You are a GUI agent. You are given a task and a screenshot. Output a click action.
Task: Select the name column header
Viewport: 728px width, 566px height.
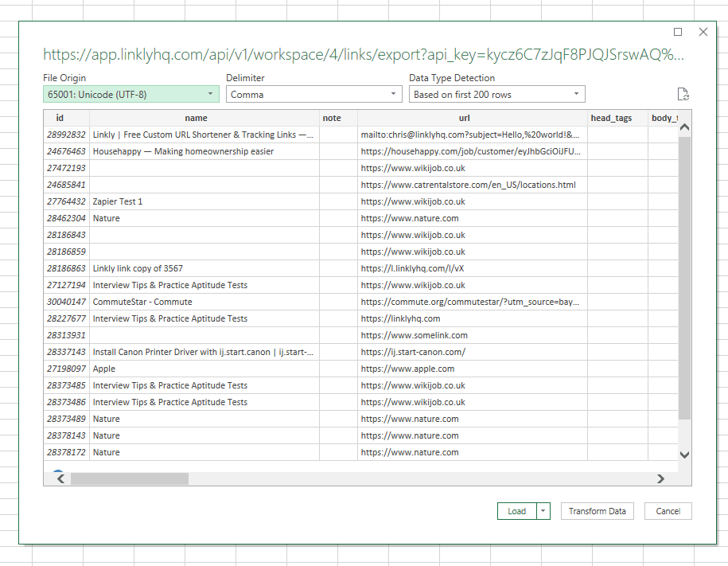(196, 118)
